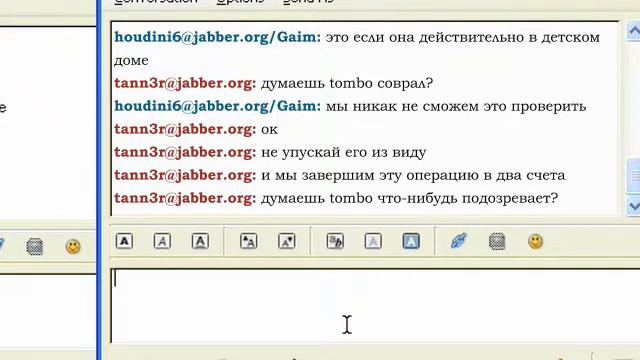Toggle bold text formatting
The height and width of the screenshot is (360, 640).
point(124,241)
